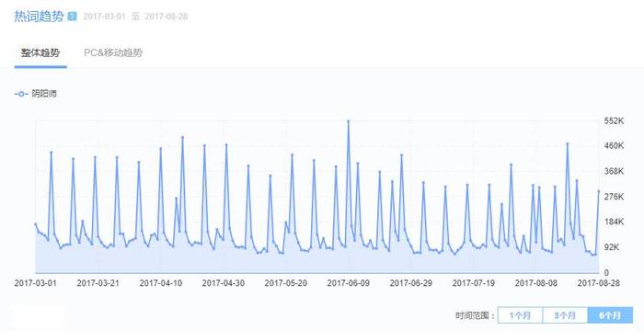
Task: Open the PC&移动趋势 tab
Action: pyautogui.click(x=113, y=53)
